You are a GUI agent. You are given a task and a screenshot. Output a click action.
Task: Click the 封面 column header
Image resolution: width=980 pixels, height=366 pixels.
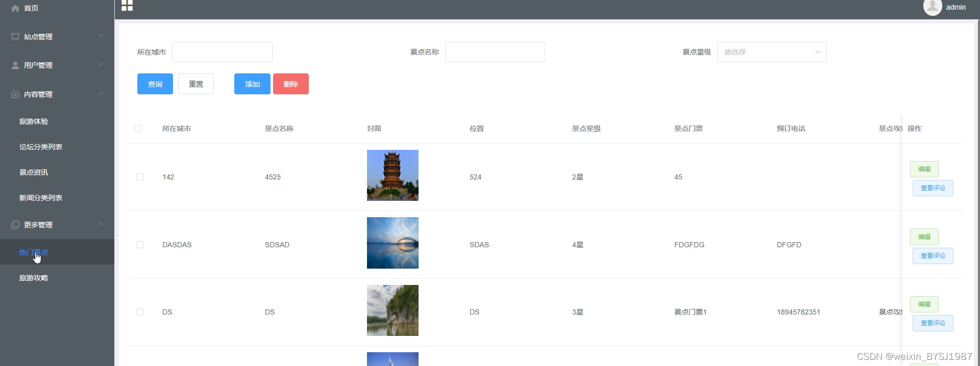pos(374,128)
